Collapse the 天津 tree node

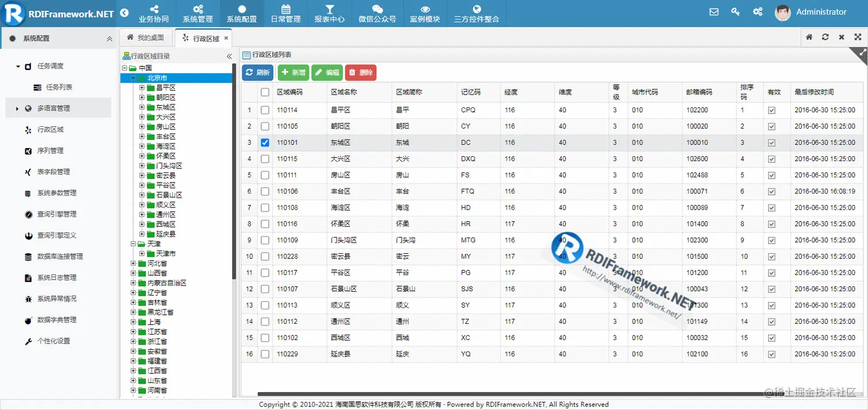point(133,244)
